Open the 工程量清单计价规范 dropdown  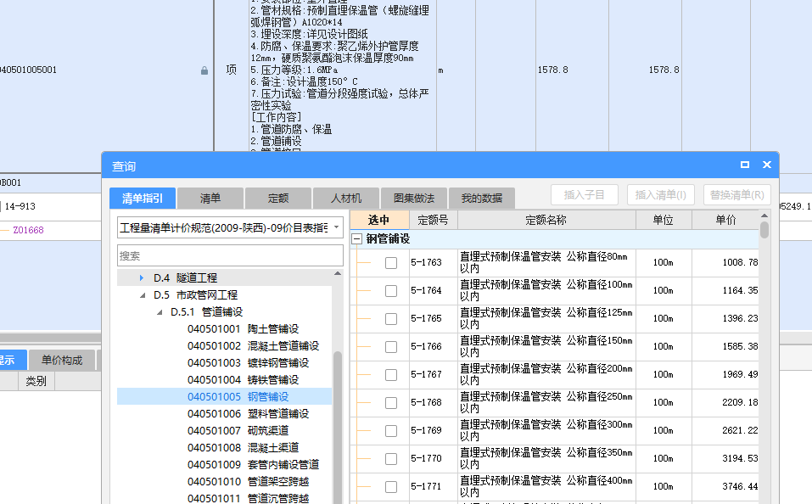pos(337,227)
